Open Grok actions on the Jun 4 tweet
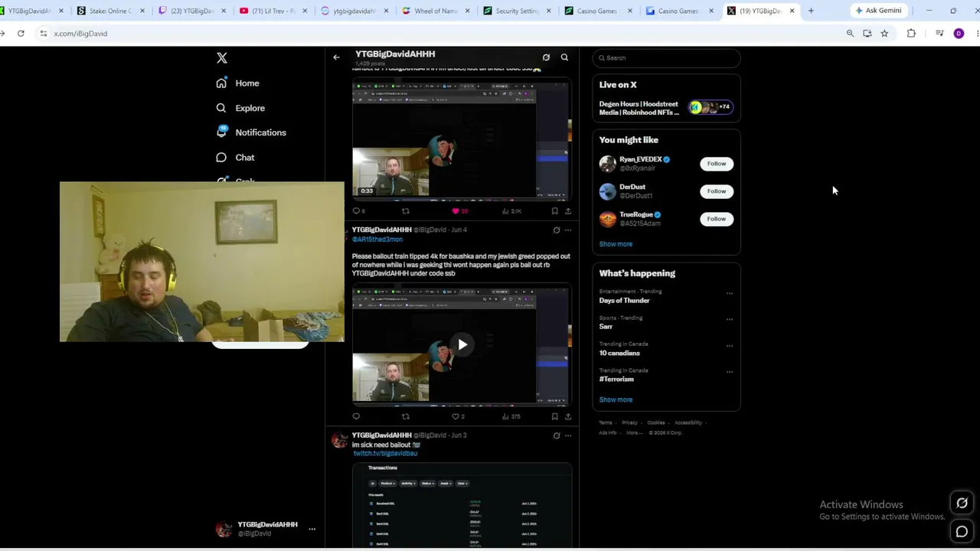 [x=557, y=230]
